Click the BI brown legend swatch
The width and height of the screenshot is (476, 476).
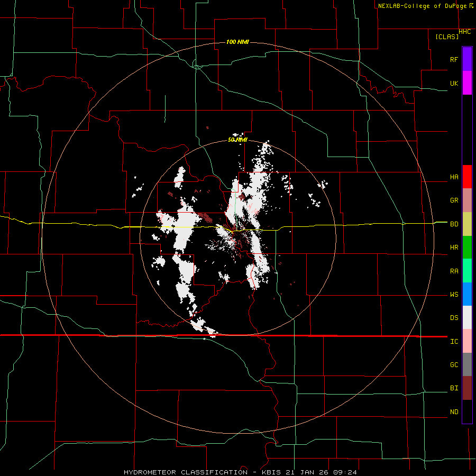pyautogui.click(x=467, y=388)
